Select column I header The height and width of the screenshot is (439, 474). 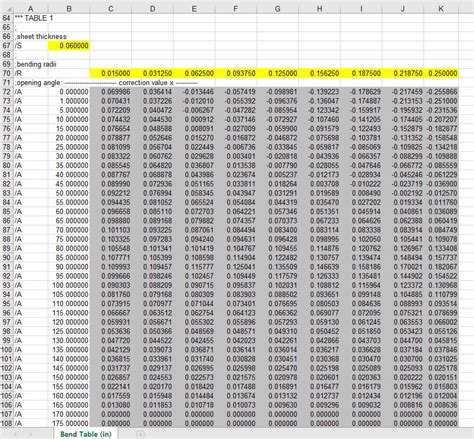point(361,9)
